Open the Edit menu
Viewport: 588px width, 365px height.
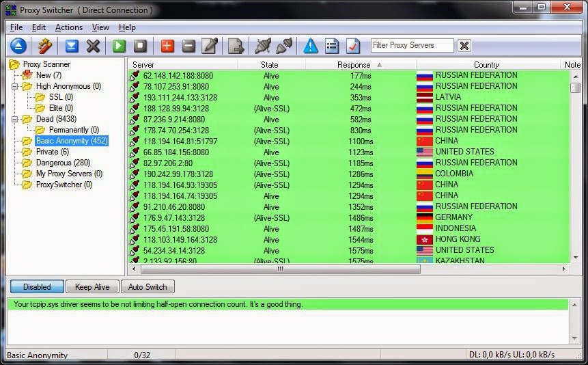click(39, 27)
